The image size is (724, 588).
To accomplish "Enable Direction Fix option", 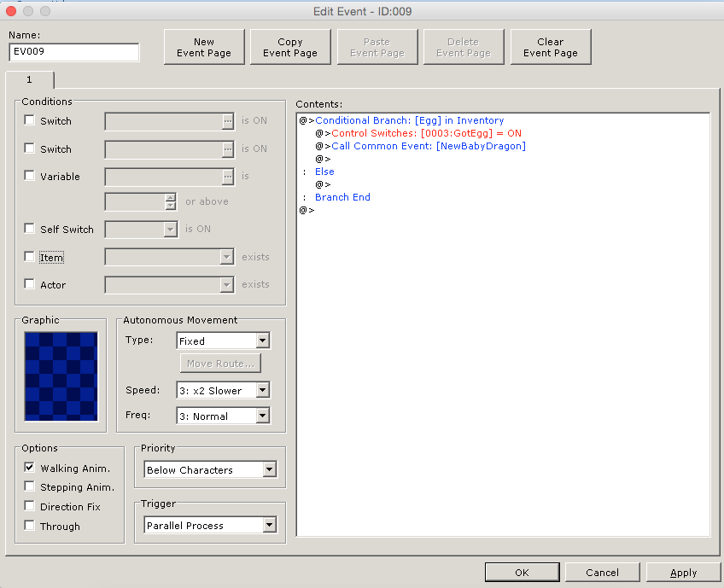I will pos(29,506).
